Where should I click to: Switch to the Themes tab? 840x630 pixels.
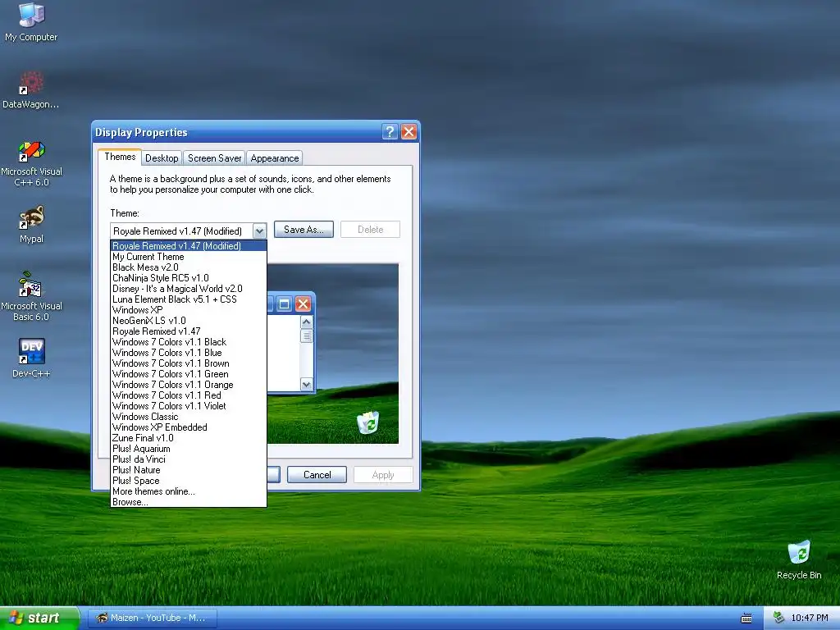coord(120,157)
